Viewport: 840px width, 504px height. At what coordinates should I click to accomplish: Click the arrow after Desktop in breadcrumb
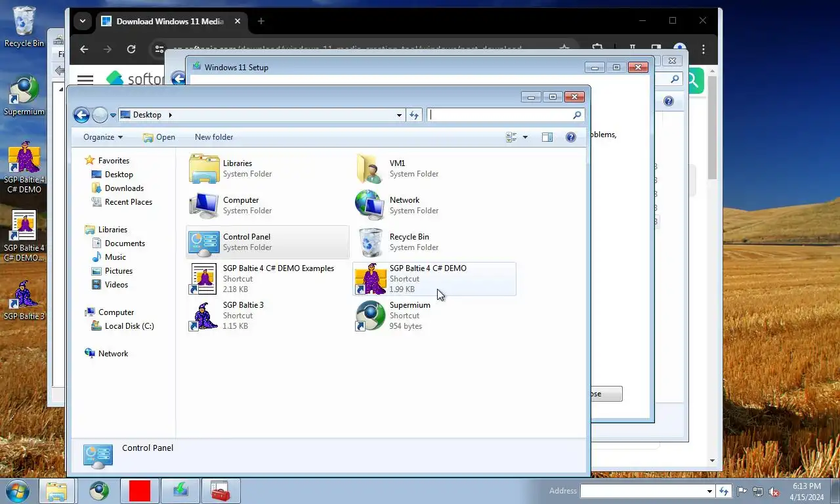pyautogui.click(x=170, y=115)
